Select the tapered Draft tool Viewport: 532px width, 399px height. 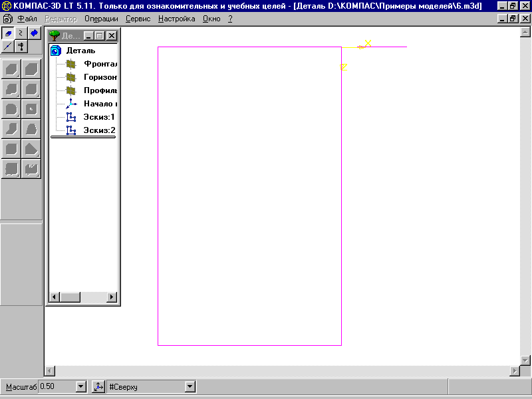(x=31, y=129)
